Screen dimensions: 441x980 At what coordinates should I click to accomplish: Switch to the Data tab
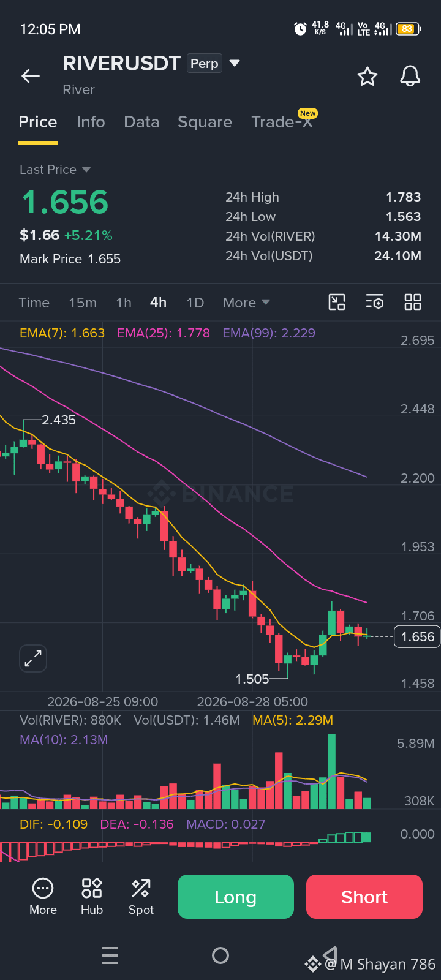(x=141, y=122)
